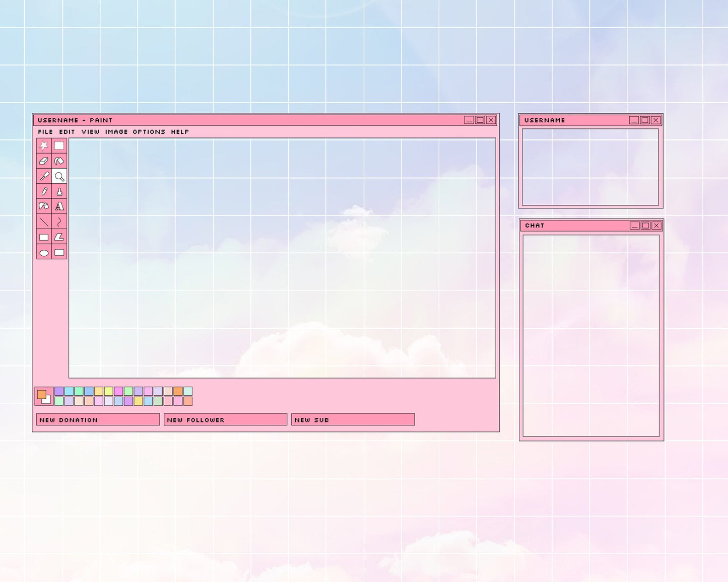This screenshot has height=582, width=728.
Task: Select the Eraser tool
Action: coord(44,161)
